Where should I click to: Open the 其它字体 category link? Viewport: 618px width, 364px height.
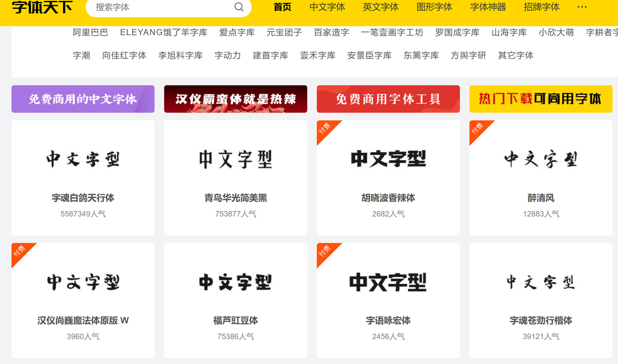(x=516, y=56)
